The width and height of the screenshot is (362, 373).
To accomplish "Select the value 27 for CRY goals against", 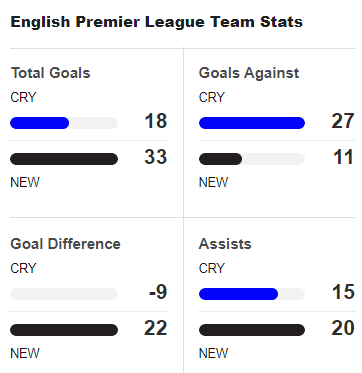I will 343,121.
